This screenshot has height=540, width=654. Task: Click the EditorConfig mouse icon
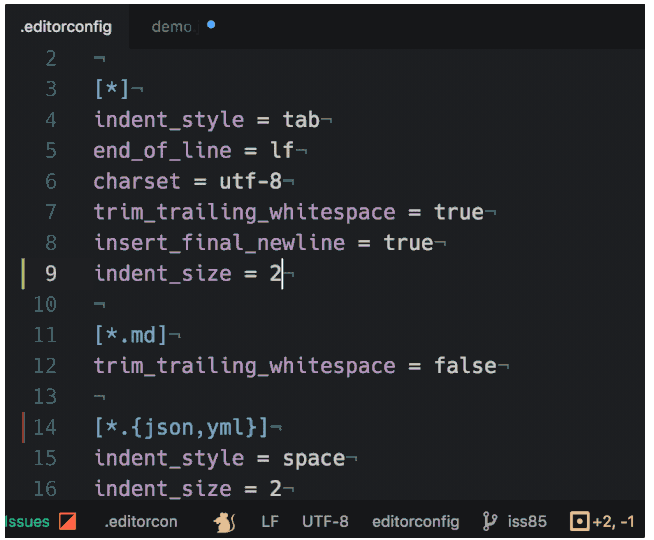pos(225,522)
